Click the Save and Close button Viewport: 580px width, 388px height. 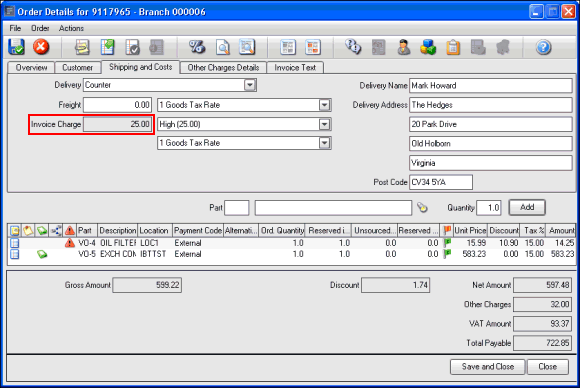(x=488, y=367)
